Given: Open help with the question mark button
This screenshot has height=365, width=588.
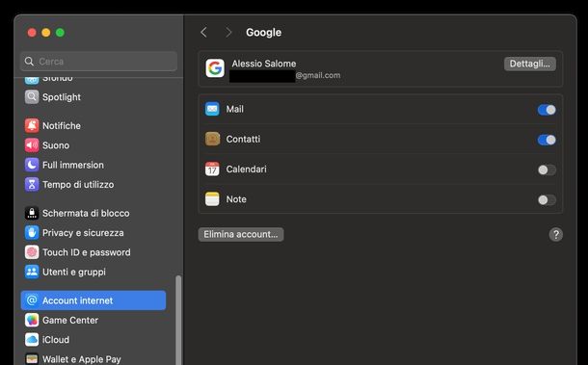Looking at the screenshot, I should pos(556,235).
